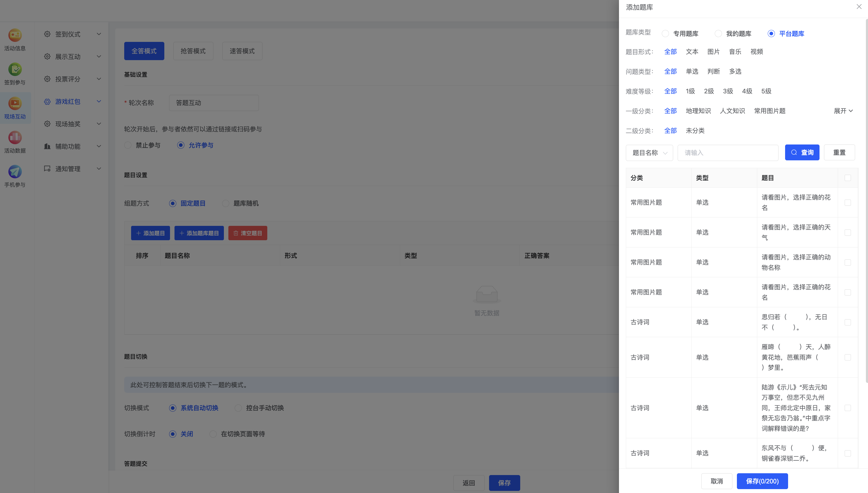Select the 平台题库 radio button
The width and height of the screenshot is (868, 493).
[772, 34]
